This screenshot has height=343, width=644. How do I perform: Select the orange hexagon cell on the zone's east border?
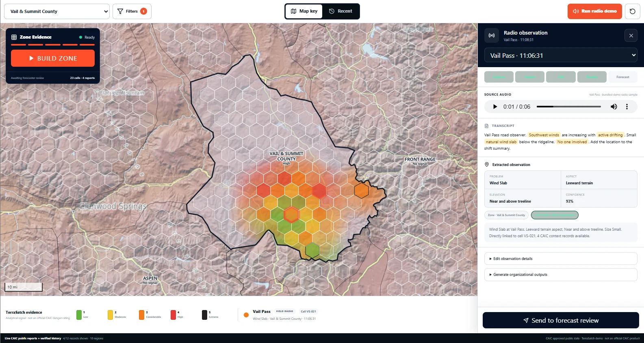[x=361, y=190]
